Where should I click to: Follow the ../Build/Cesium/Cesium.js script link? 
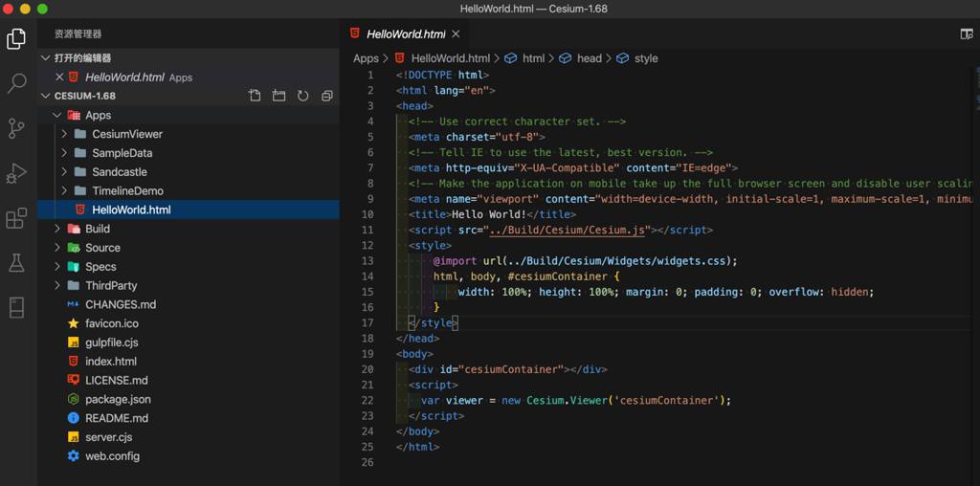[567, 230]
